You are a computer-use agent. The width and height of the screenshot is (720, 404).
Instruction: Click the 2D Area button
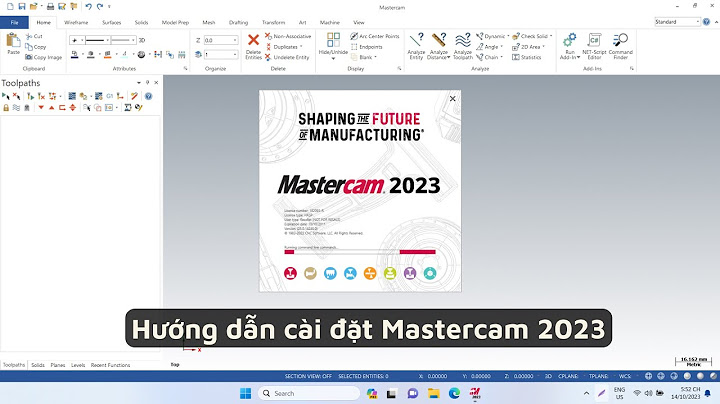pyautogui.click(x=528, y=47)
